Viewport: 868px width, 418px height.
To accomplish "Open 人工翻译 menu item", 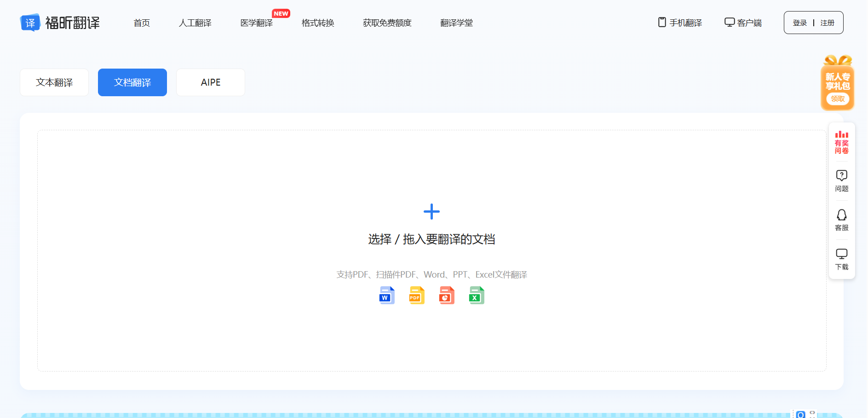I will click(x=195, y=23).
